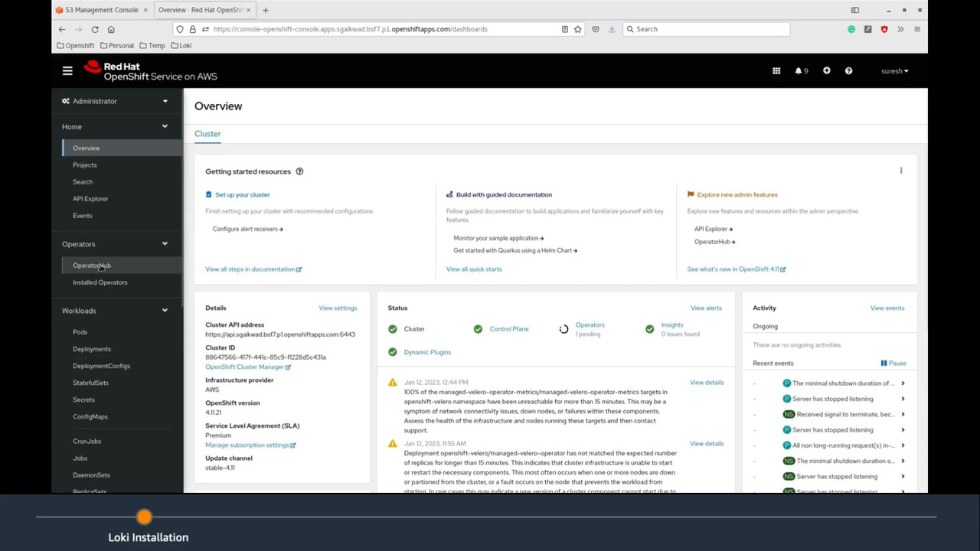Open the OpenShift Cluster Manager link
980x551 pixels.
pos(247,367)
